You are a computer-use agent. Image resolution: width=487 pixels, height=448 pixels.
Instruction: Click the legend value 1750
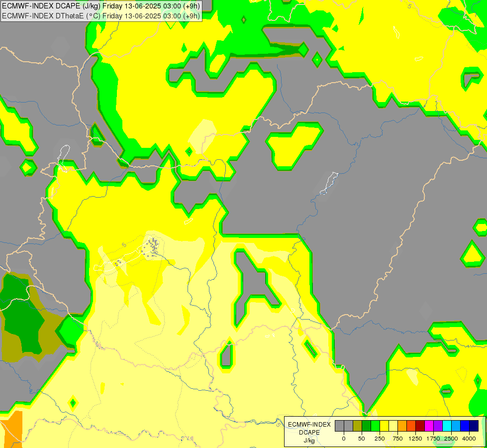433,439
